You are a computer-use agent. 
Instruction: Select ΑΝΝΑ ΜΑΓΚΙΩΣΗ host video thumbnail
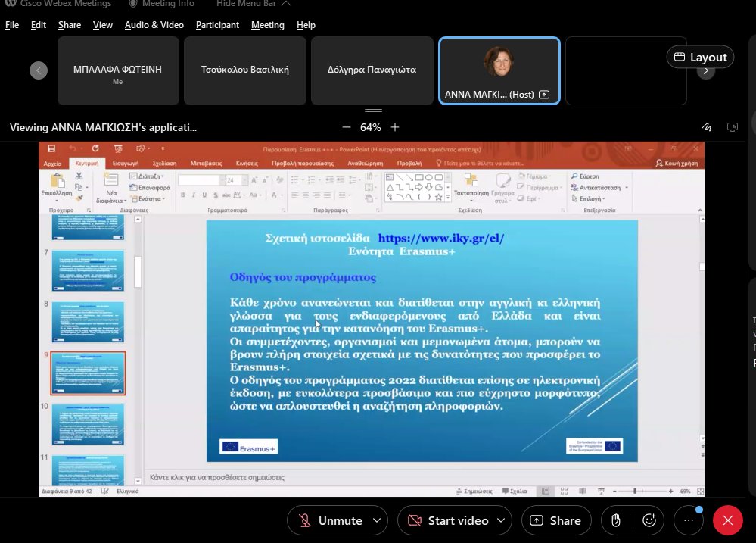tap(499, 70)
